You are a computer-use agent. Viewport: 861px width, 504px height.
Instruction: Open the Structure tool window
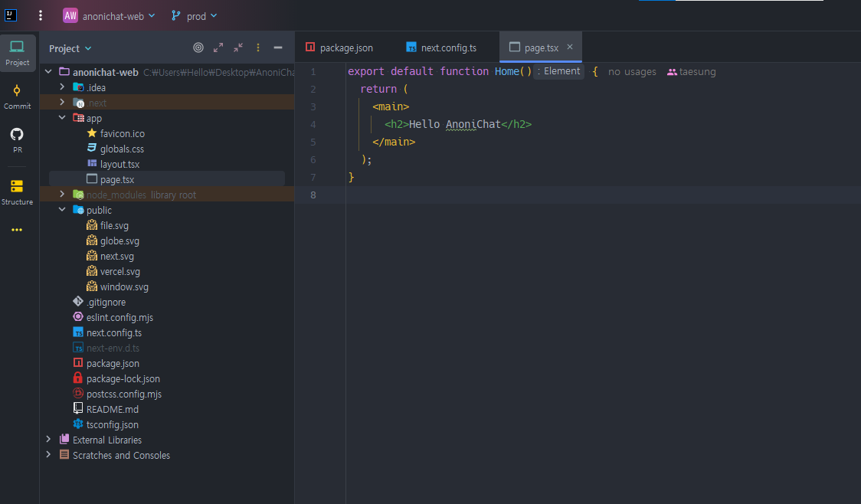pyautogui.click(x=17, y=192)
